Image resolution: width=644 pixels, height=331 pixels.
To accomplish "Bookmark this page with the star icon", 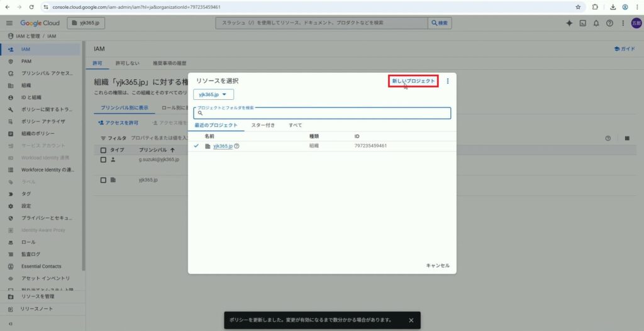I will coord(578,7).
